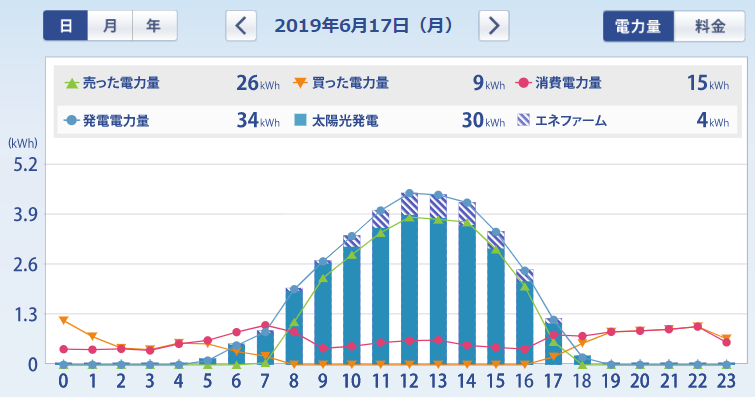The width and height of the screenshot is (755, 397).
Task: Click the solar bar at hour 15
Action: (x=496, y=306)
